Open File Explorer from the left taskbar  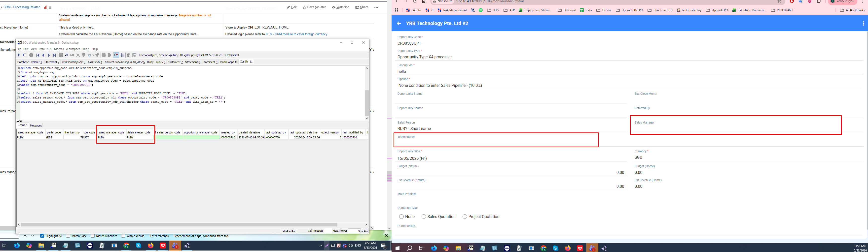(41, 246)
